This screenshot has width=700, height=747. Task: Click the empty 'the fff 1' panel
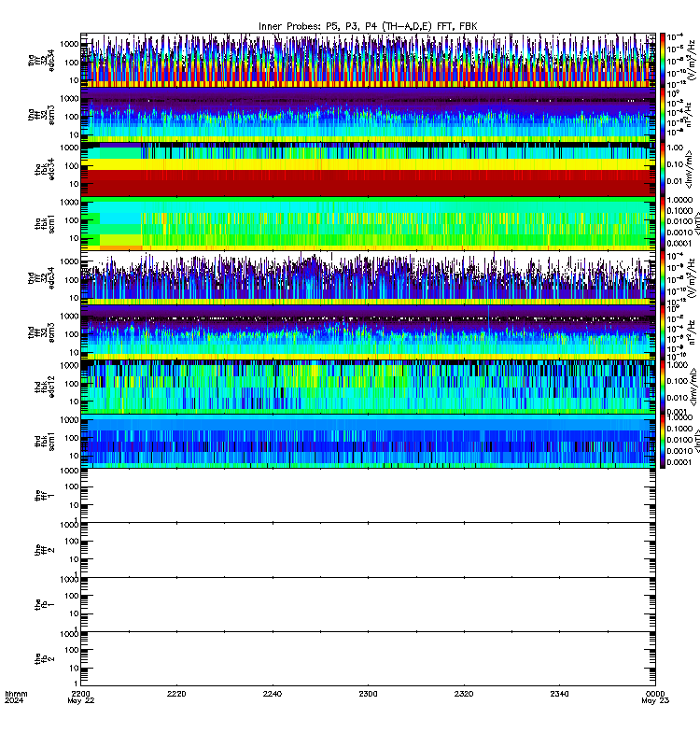(368, 496)
